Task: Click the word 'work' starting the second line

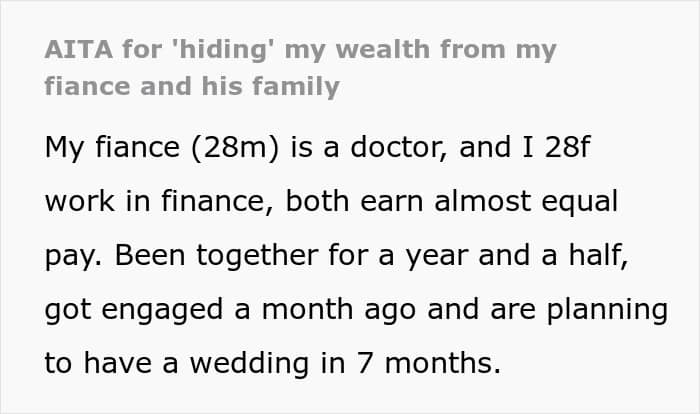Action: coord(78,202)
